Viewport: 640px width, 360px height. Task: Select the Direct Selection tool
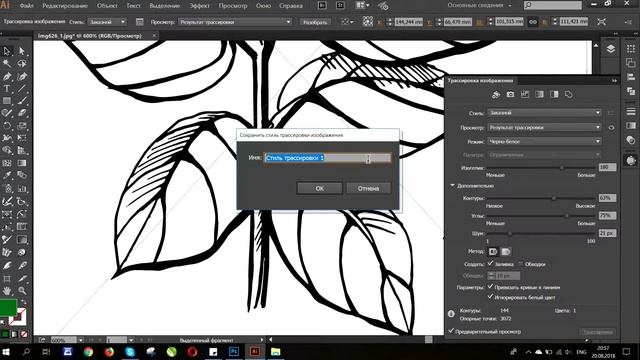(x=22, y=51)
